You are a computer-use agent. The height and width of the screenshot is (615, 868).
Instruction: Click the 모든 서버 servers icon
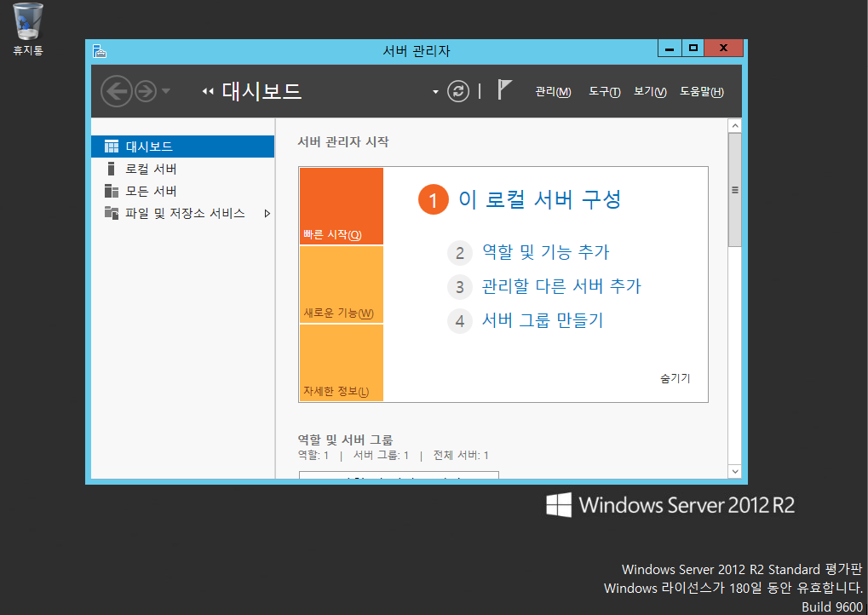(112, 191)
